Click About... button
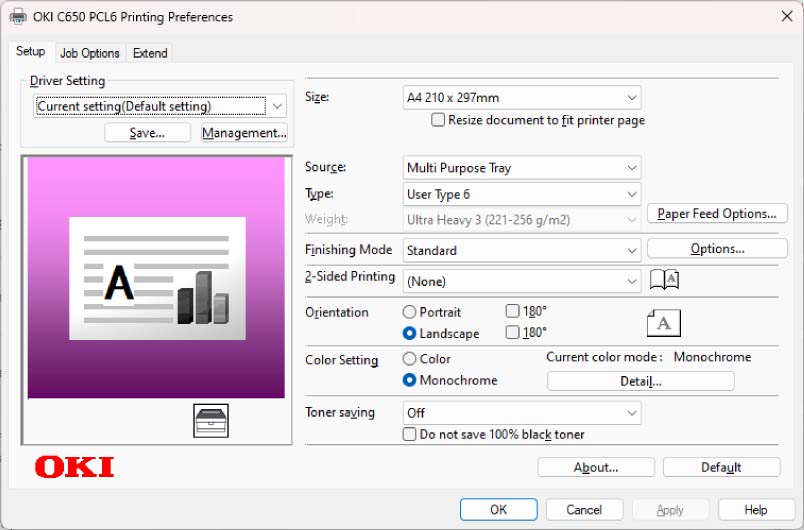 pyautogui.click(x=596, y=467)
